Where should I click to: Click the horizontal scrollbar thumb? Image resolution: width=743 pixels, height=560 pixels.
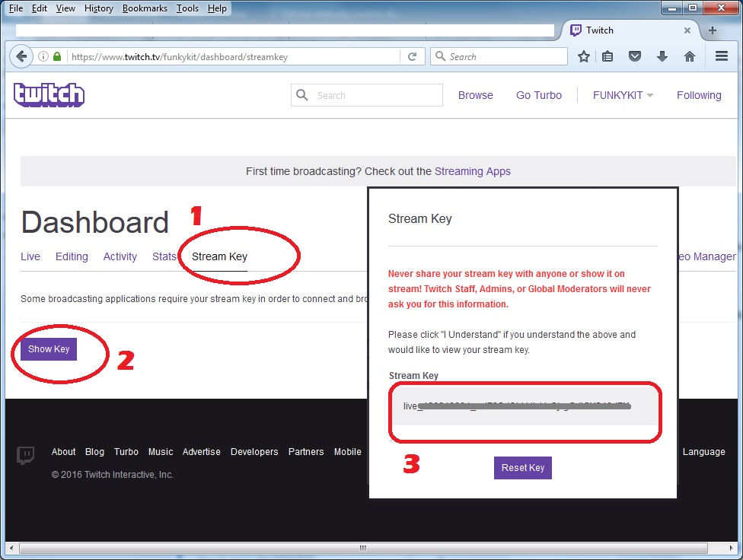(363, 548)
